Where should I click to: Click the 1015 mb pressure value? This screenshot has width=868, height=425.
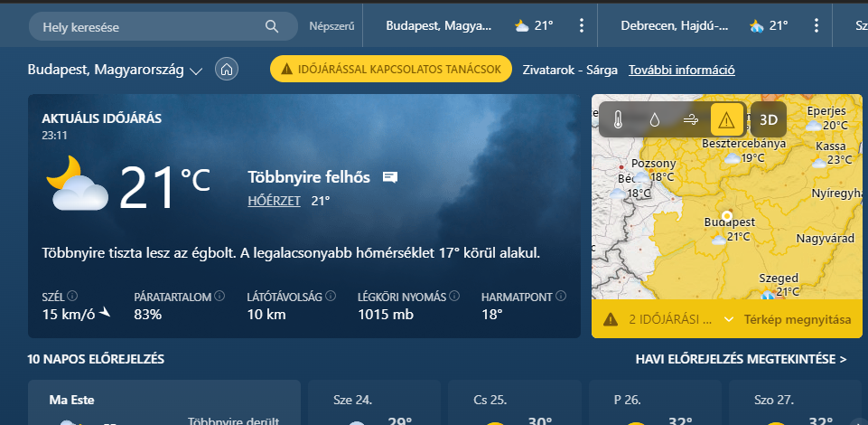click(386, 315)
